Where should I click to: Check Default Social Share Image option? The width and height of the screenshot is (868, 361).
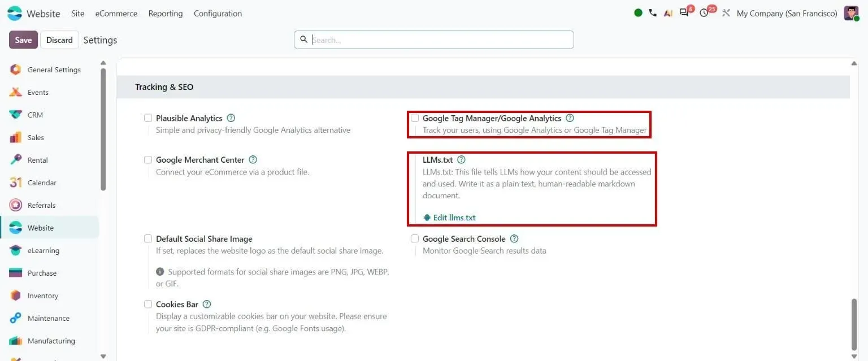coord(148,239)
